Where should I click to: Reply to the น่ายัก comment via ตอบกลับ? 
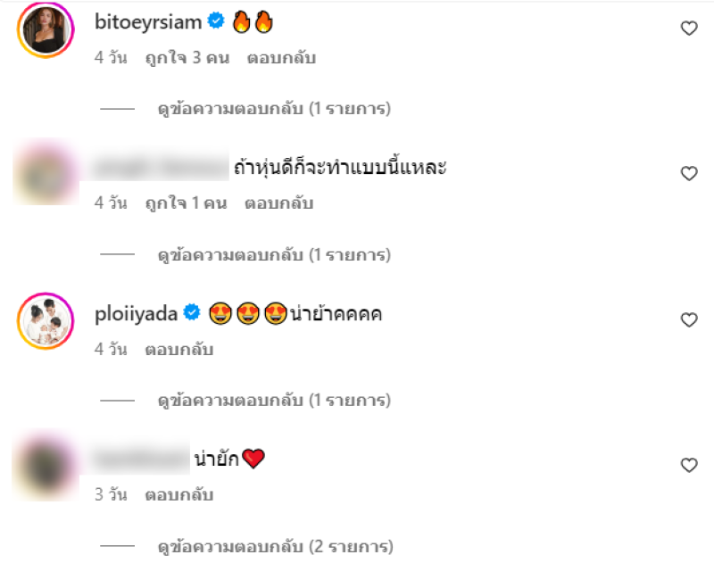pos(179,495)
